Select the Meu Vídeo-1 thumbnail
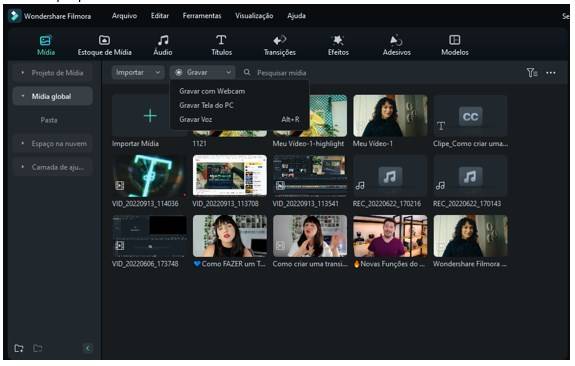575x366 pixels. [390, 116]
